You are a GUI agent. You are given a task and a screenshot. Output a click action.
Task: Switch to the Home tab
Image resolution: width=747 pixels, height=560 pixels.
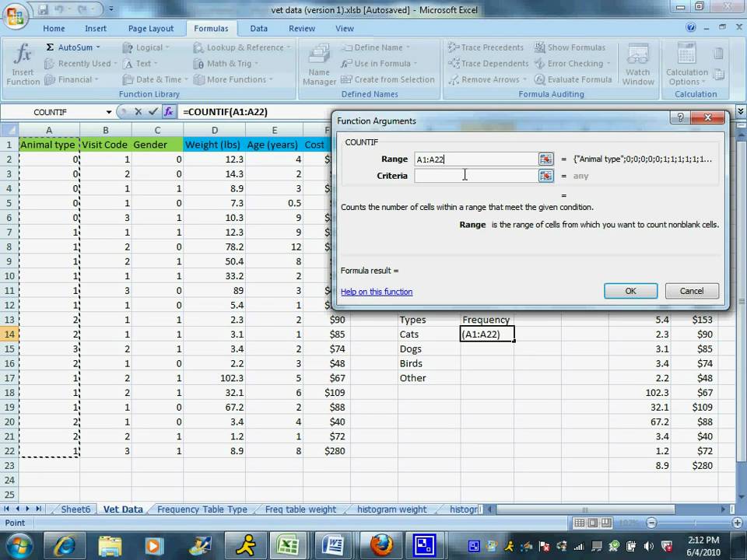point(54,29)
